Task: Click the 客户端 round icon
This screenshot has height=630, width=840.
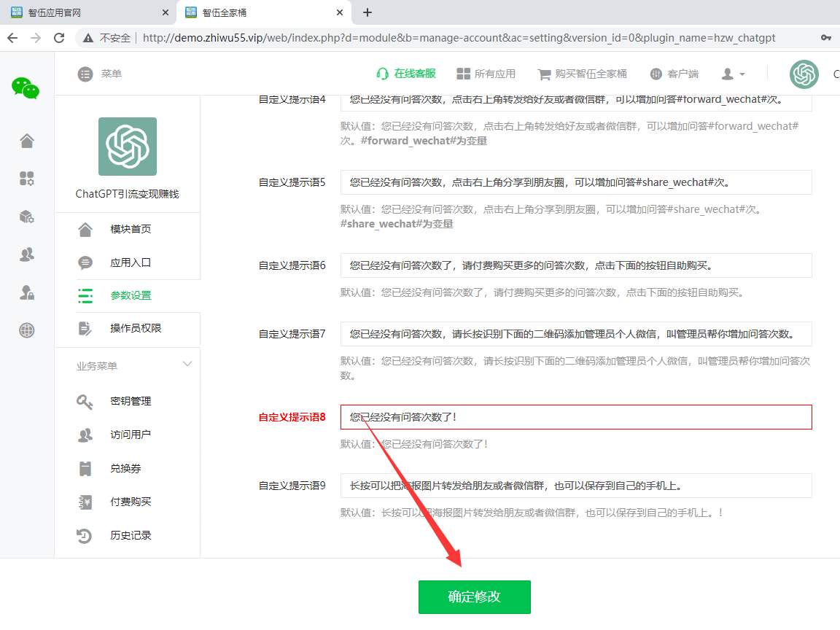Action: [x=656, y=74]
